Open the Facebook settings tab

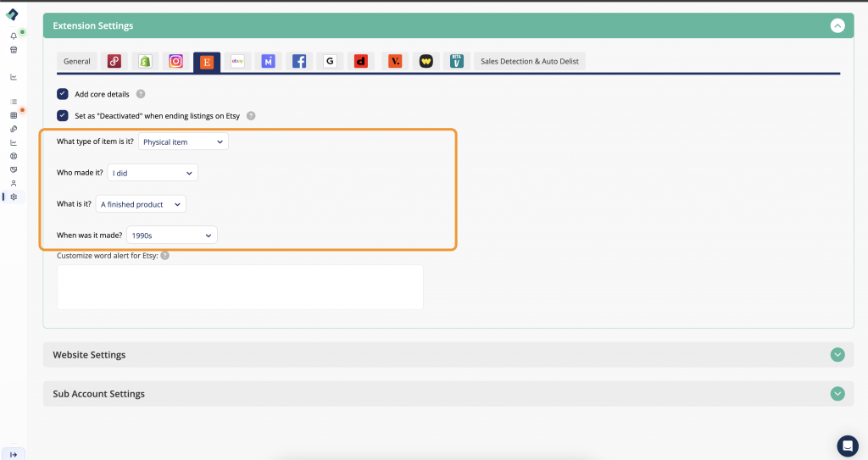299,62
